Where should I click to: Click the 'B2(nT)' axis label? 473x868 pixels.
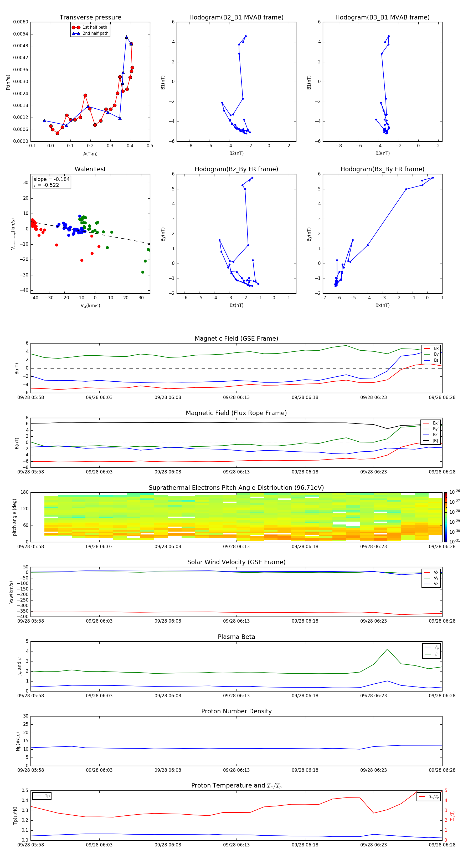point(236,153)
